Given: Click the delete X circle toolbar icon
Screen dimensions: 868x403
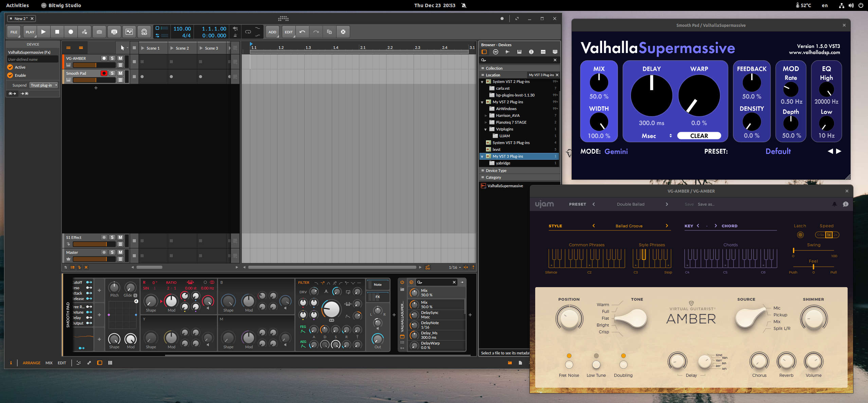Looking at the screenshot, I should (343, 32).
